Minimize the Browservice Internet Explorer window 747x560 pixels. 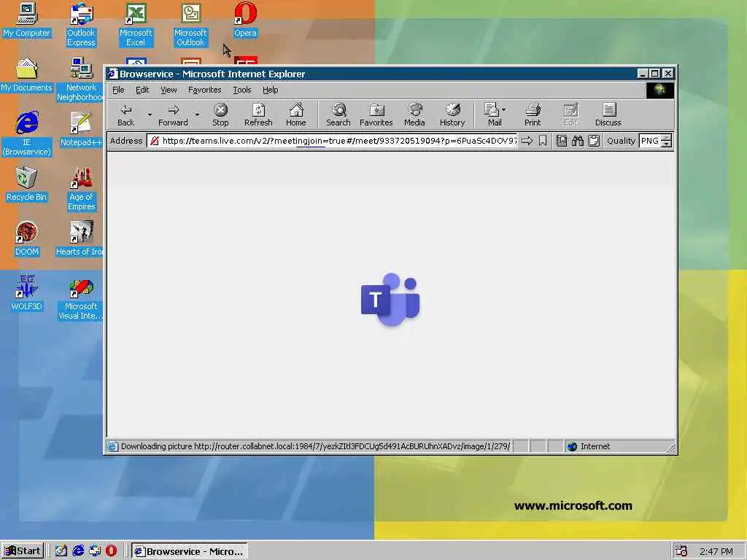tap(643, 74)
